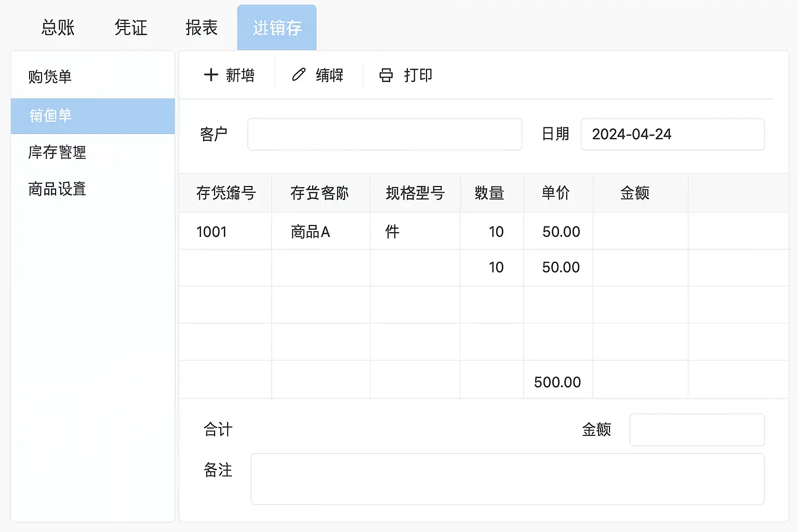
Task: Select the cell with item code 1001
Action: 225,231
